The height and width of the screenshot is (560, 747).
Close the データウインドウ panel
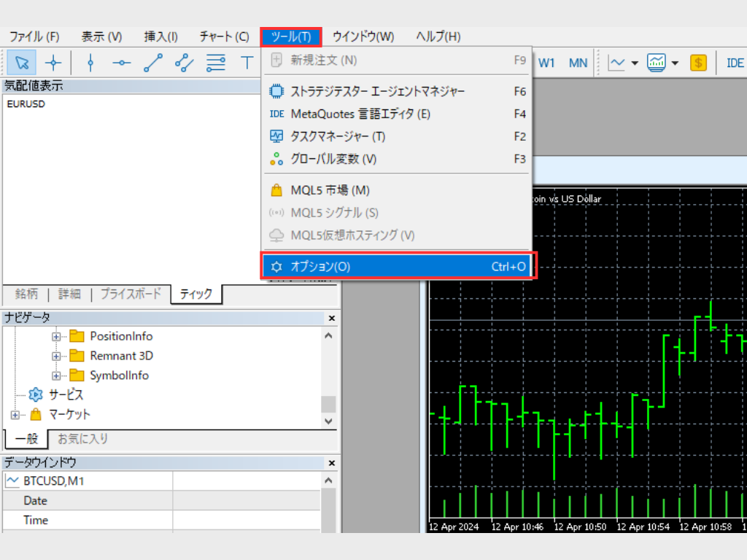pos(332,463)
